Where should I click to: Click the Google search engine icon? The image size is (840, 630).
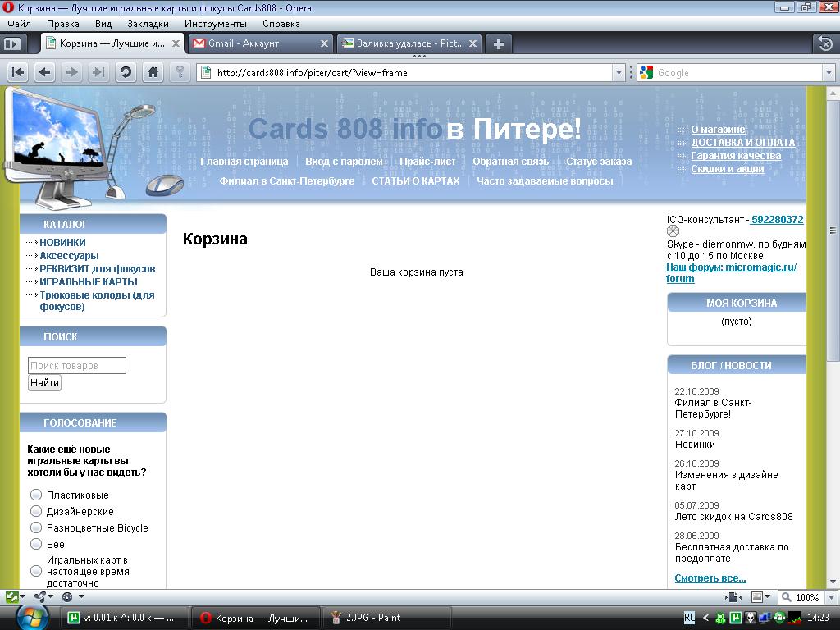[646, 72]
